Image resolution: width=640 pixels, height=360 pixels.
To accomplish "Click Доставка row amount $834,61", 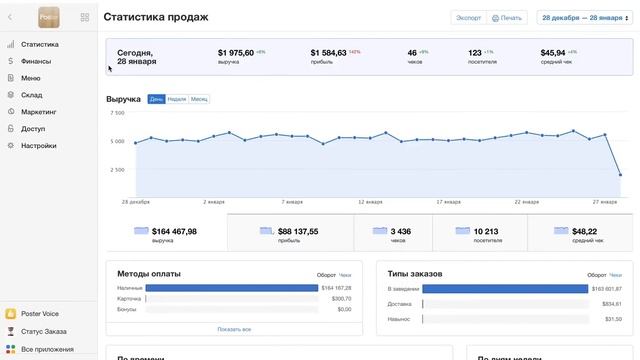I will click(x=611, y=304).
